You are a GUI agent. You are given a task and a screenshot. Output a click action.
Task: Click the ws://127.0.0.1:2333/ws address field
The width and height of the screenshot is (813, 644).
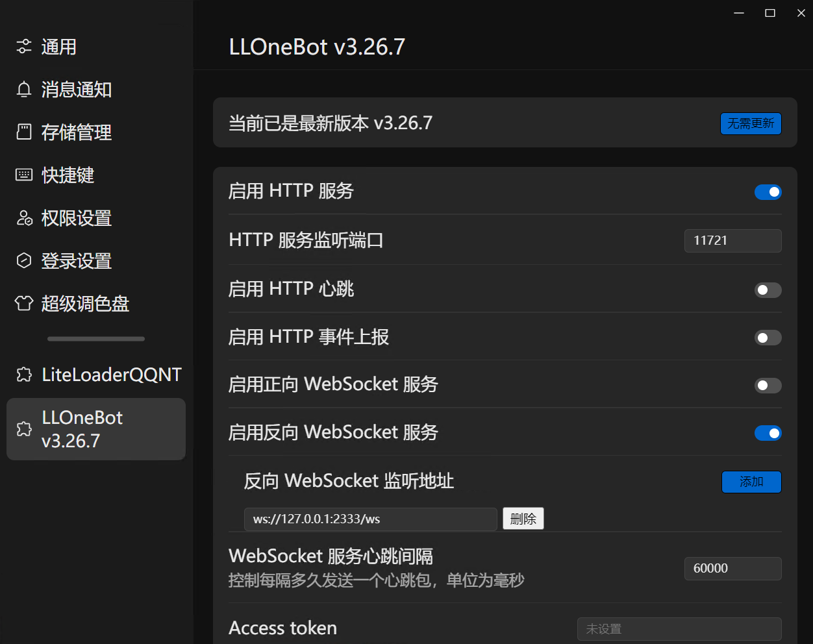[x=371, y=519]
